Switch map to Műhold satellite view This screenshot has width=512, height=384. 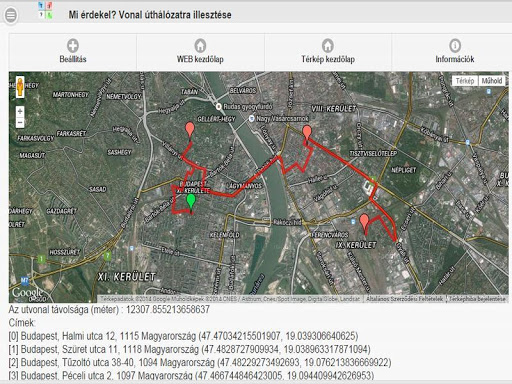tap(492, 81)
